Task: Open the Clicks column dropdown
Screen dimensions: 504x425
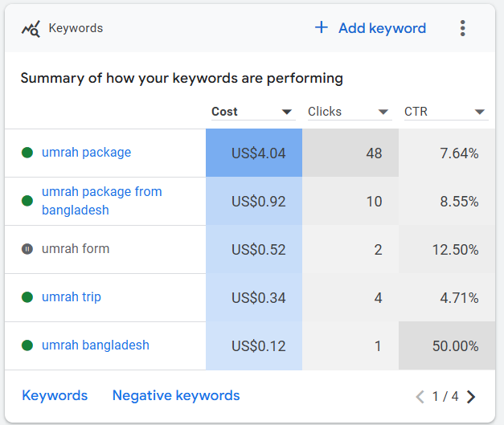Action: [x=383, y=112]
